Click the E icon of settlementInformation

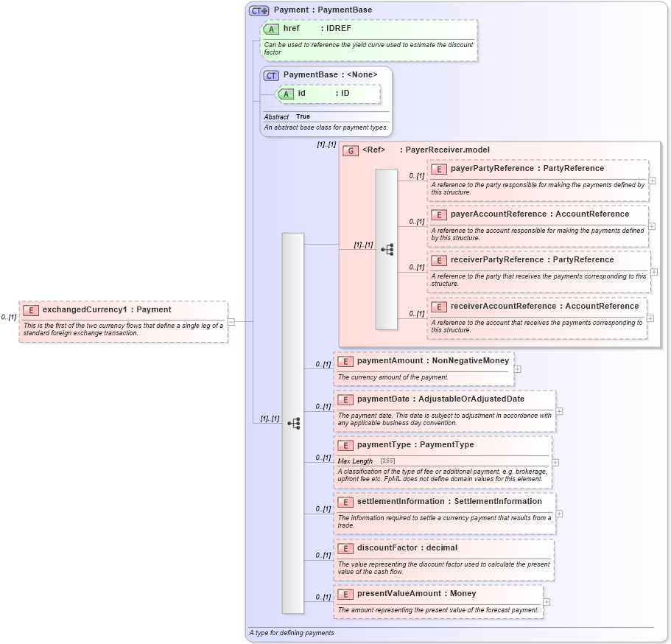tap(345, 503)
